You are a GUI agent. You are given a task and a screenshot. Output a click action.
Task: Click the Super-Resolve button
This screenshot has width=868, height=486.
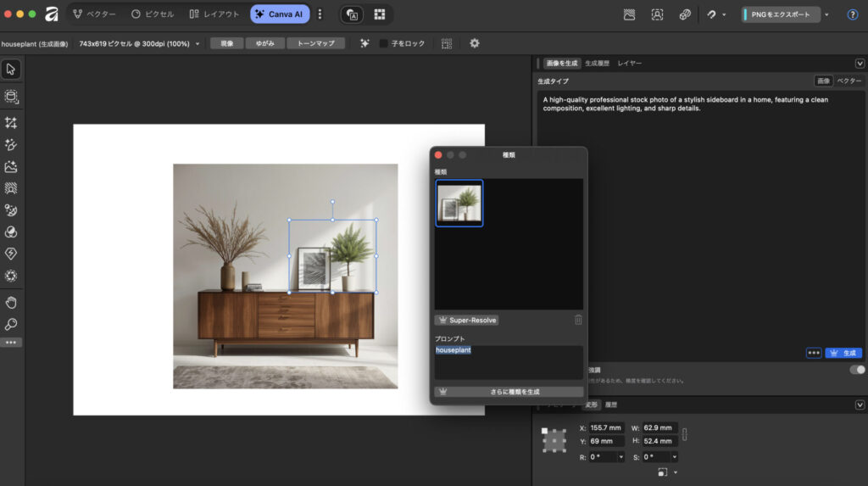[x=466, y=320]
